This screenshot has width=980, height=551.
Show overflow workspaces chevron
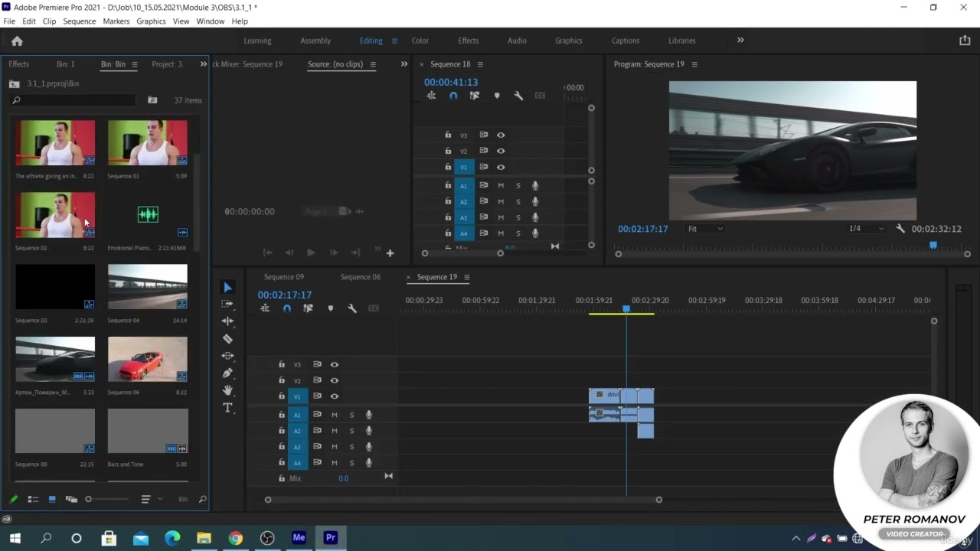point(740,41)
